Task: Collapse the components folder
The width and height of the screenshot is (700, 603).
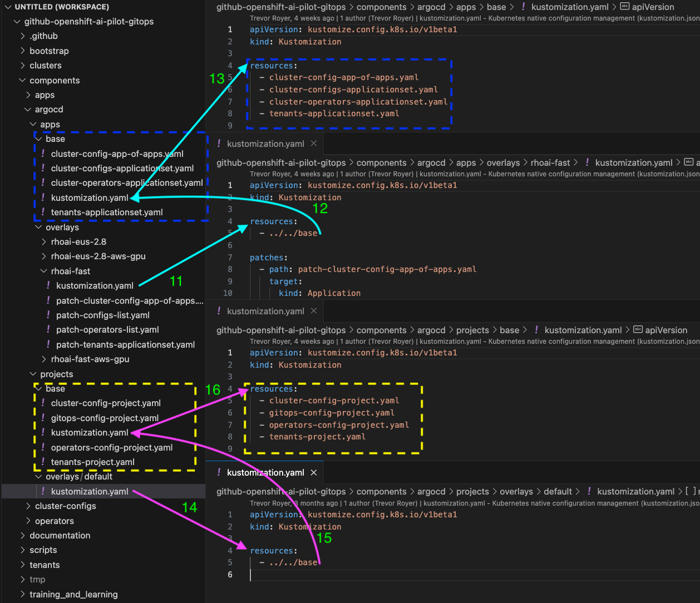Action: click(22, 80)
